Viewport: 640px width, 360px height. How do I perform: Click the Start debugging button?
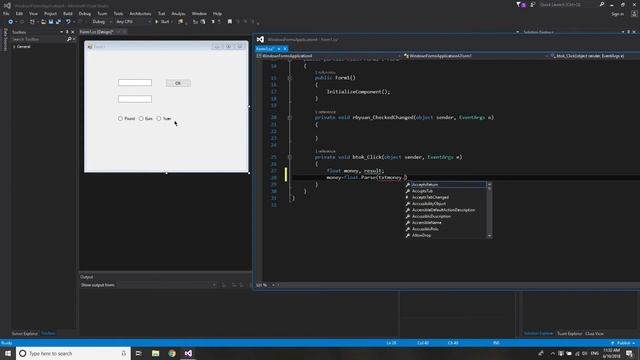162,22
